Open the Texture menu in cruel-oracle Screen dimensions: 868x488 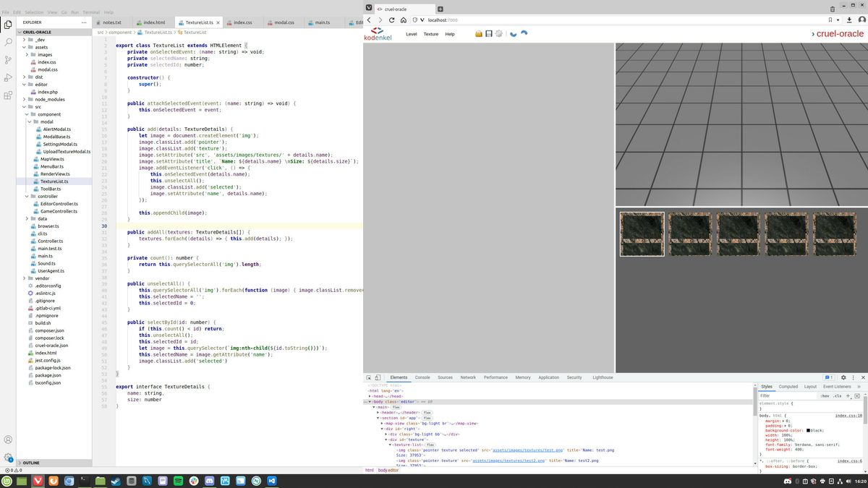pyautogui.click(x=430, y=34)
